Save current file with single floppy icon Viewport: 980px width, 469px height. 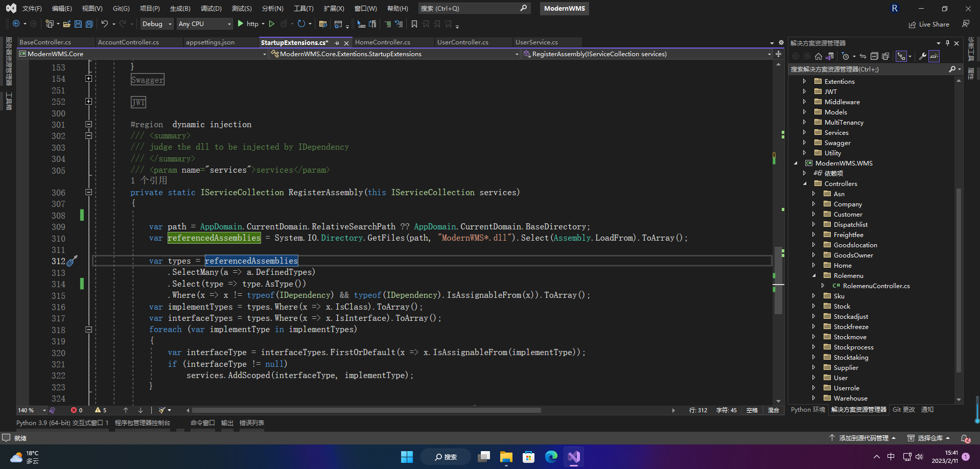click(x=78, y=24)
